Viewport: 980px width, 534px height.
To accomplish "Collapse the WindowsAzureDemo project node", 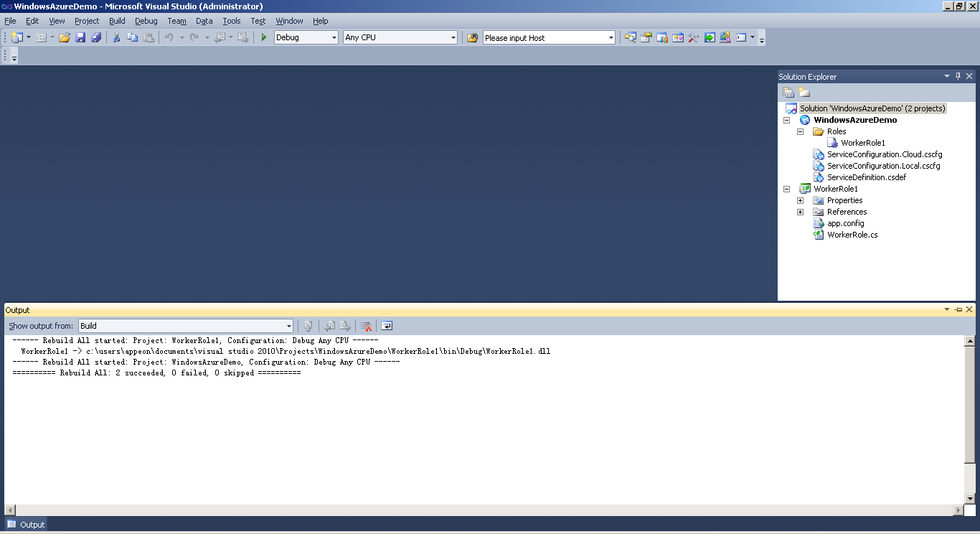I will pyautogui.click(x=787, y=120).
